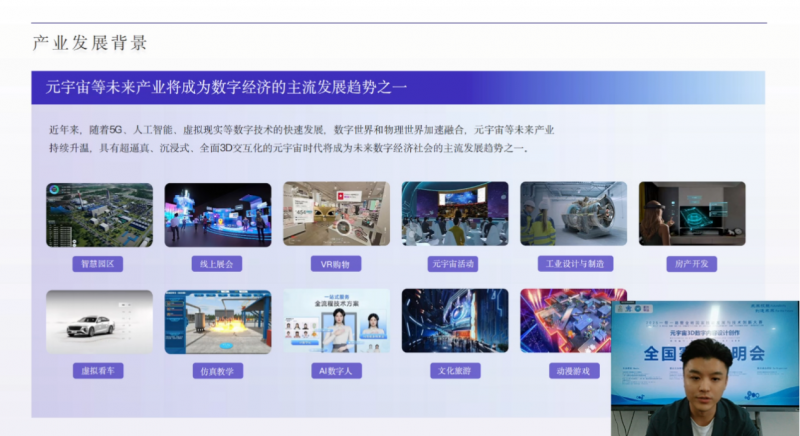Open the online exhibition hall thumbnail
The height and width of the screenshot is (436, 800).
(x=217, y=214)
